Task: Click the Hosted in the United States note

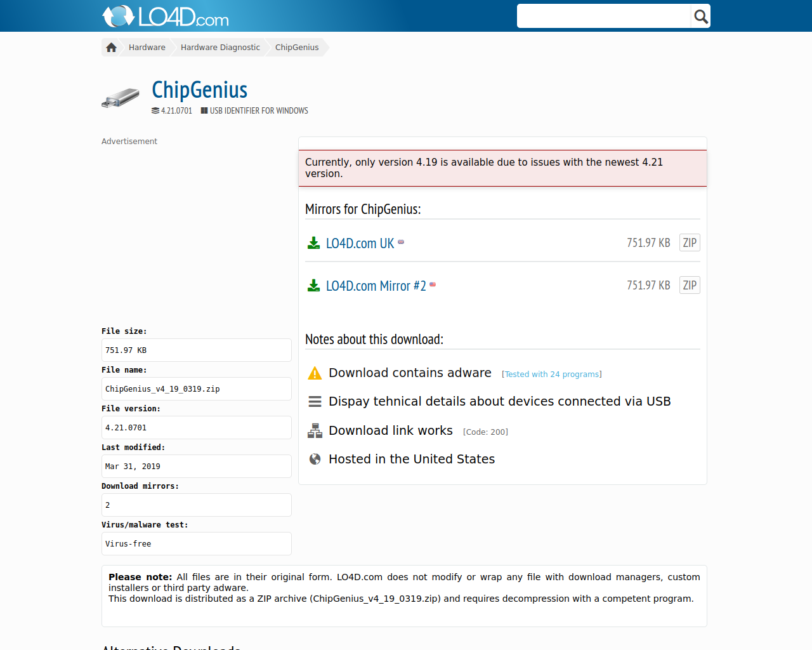Action: 412,459
